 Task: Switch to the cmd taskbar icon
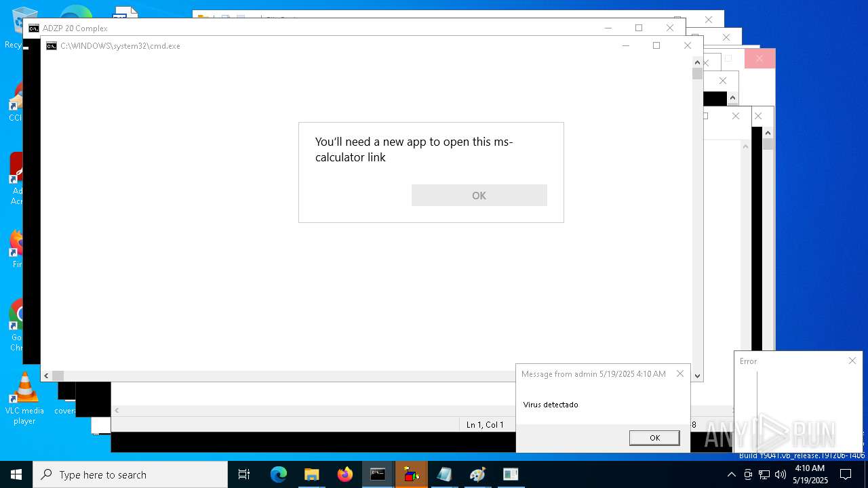378,474
